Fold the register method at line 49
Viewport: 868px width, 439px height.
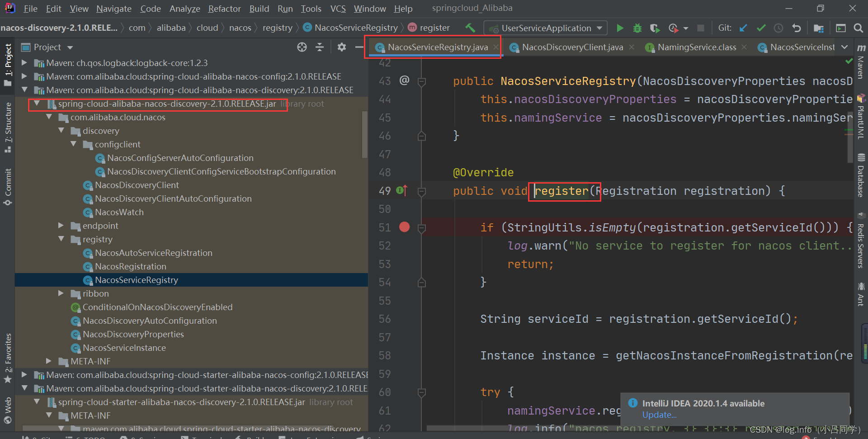(x=422, y=192)
